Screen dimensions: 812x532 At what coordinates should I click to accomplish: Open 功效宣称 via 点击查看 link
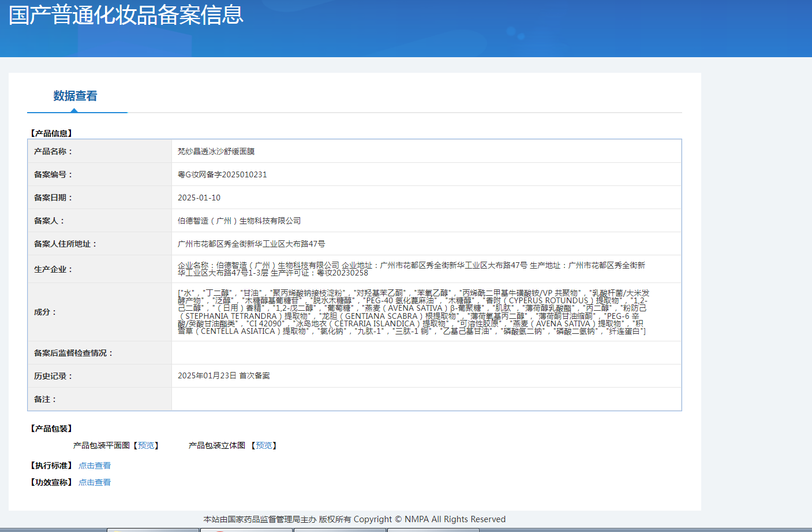point(94,482)
